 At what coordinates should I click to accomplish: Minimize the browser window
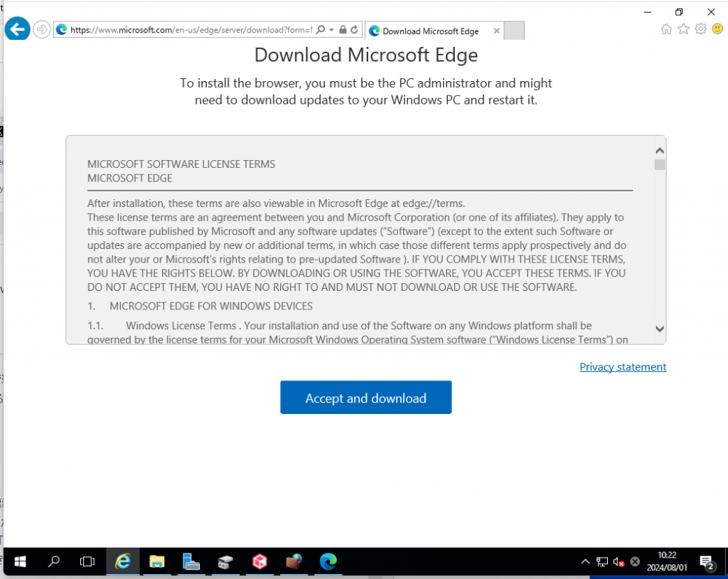[648, 12]
